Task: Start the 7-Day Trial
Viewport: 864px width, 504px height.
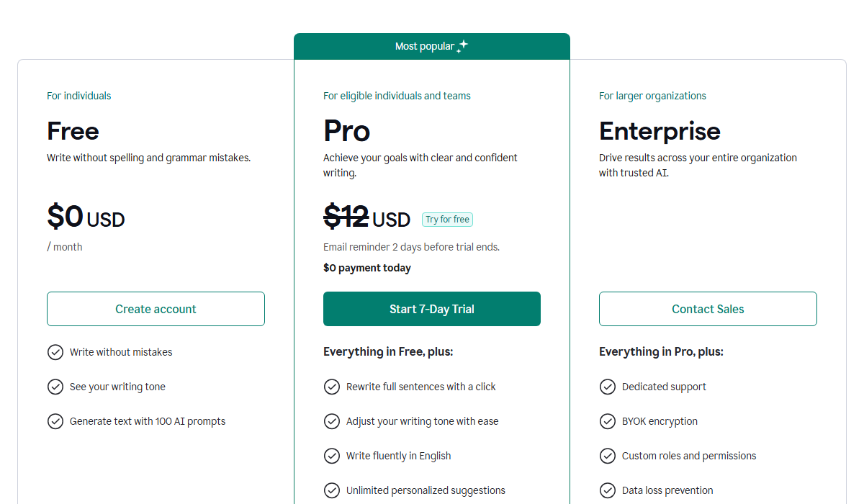Action: pyautogui.click(x=431, y=309)
